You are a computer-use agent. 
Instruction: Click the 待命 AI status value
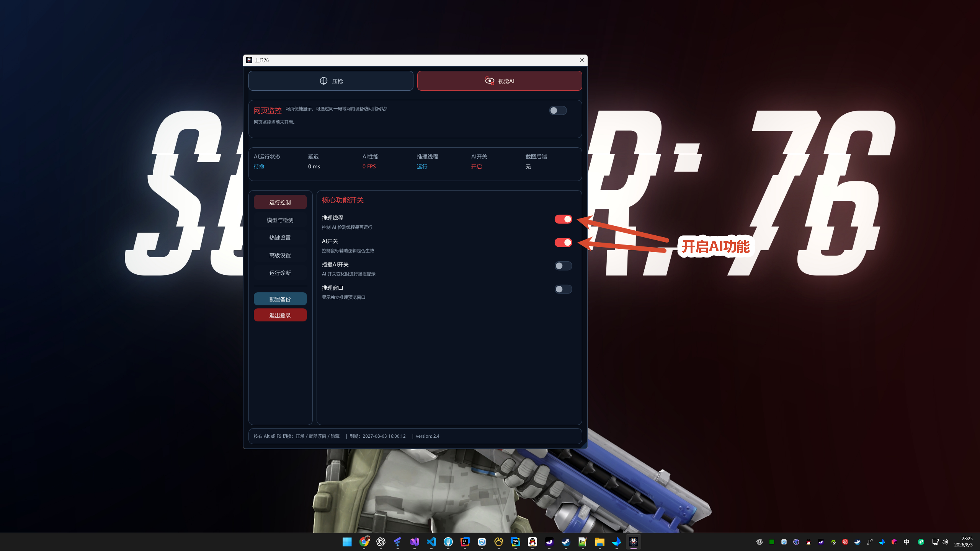pyautogui.click(x=259, y=166)
